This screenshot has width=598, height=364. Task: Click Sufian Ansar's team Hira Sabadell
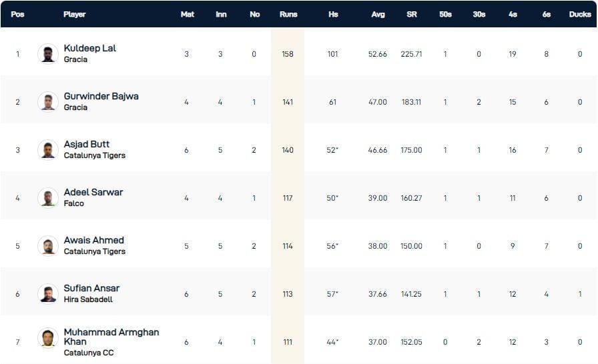[x=88, y=299]
